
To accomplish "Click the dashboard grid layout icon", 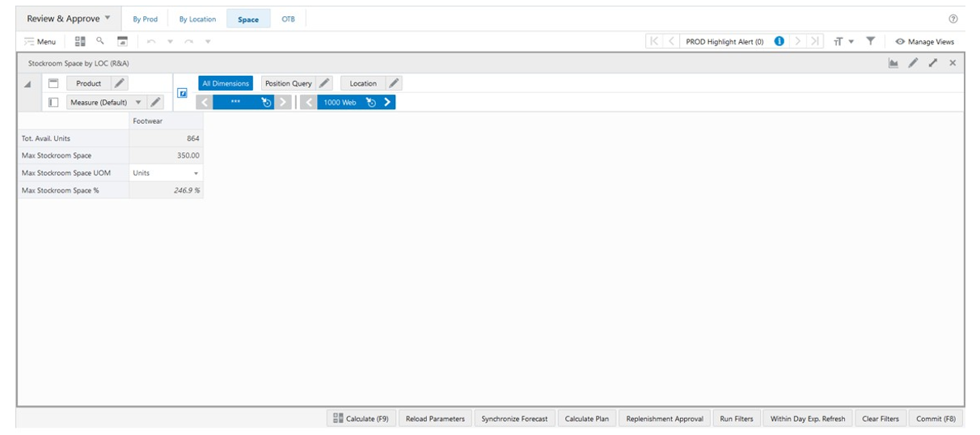I will tap(80, 40).
